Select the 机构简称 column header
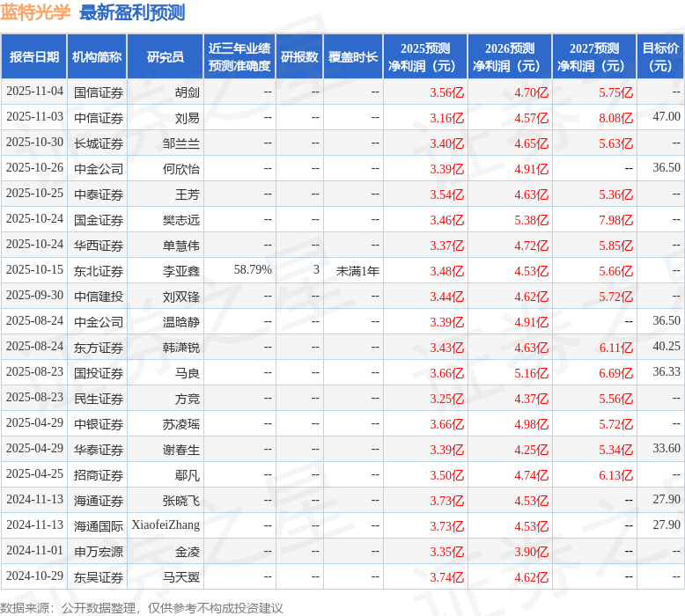This screenshot has width=685, height=616. click(97, 56)
